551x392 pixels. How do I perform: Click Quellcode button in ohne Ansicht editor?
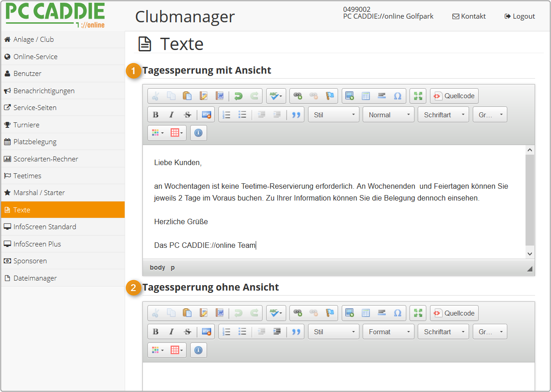454,313
